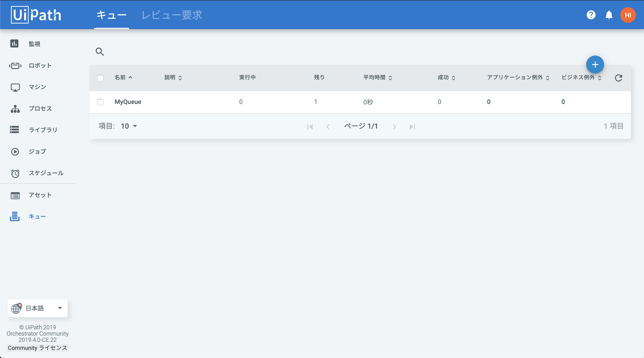Viewport: 644px width, 358px height.
Task: Click the マシン machine icon
Action: [x=15, y=87]
